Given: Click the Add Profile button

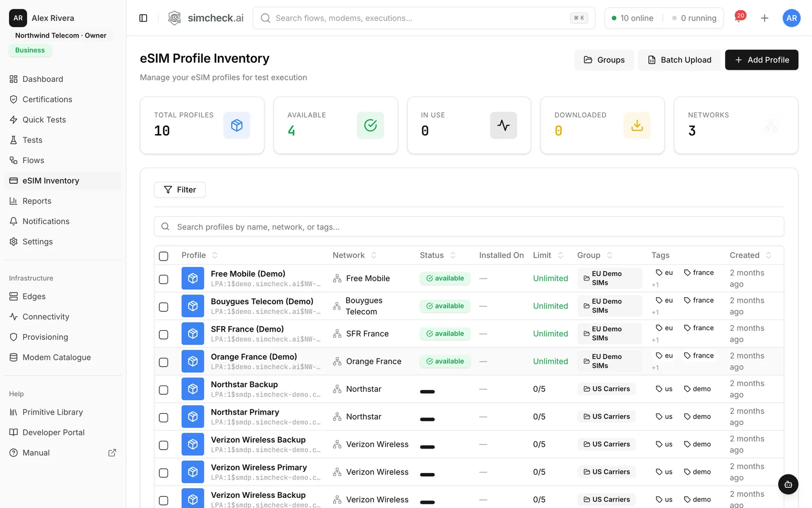Looking at the screenshot, I should point(761,60).
